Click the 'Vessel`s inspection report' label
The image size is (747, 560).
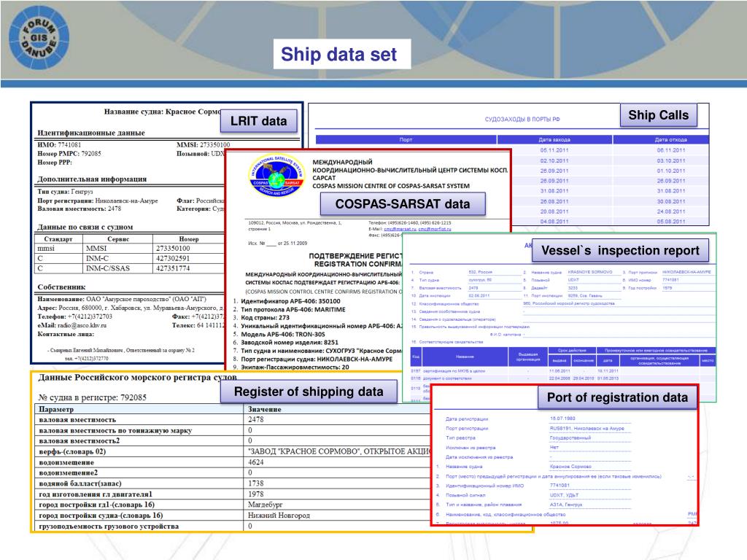[x=620, y=251]
